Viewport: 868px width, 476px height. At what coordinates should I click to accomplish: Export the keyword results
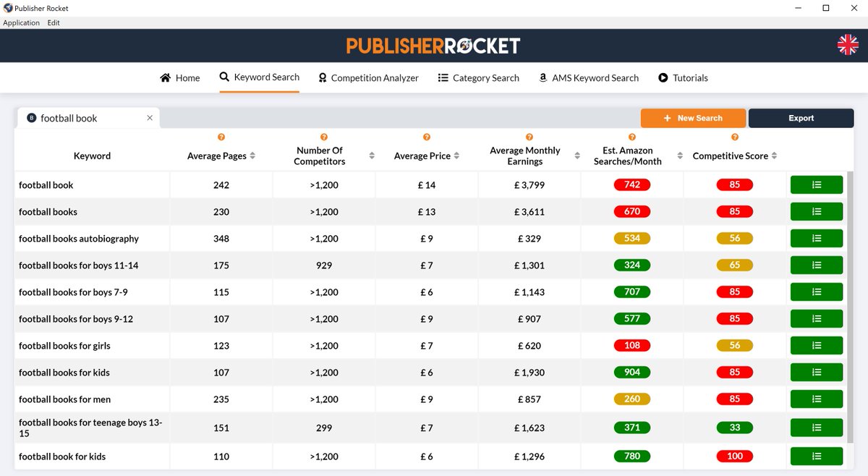(x=801, y=118)
